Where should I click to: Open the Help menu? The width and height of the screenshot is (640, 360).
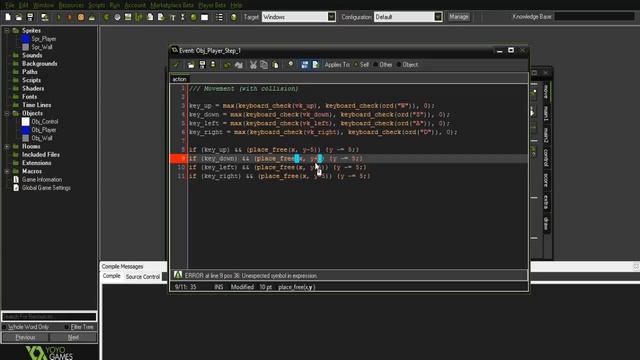236,5
